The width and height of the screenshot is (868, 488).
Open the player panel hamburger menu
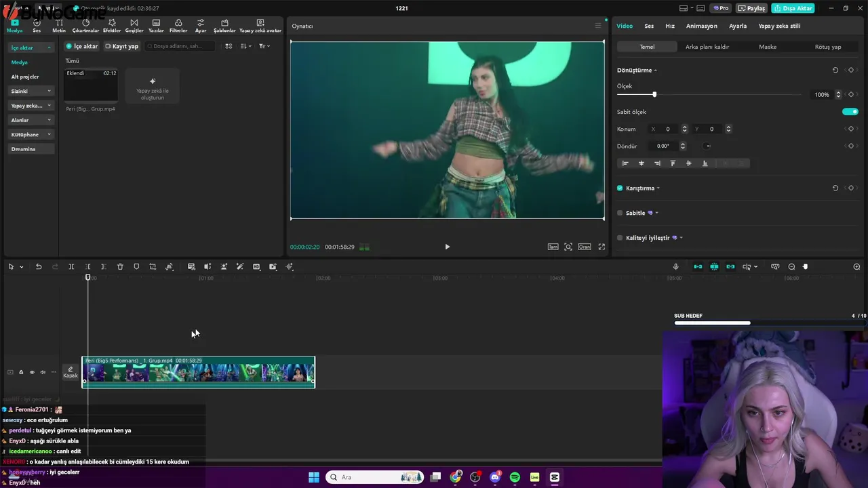tap(597, 26)
